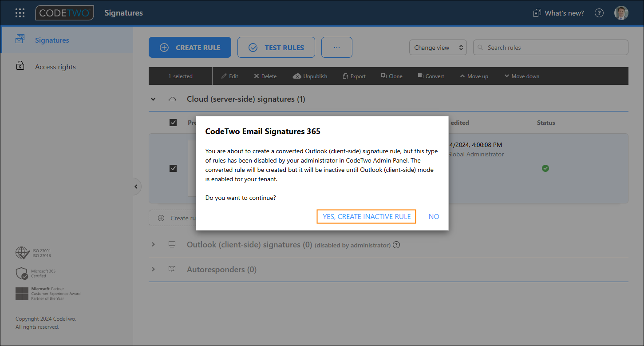
Task: Click the dashed Create rule plus icon
Action: (x=161, y=218)
